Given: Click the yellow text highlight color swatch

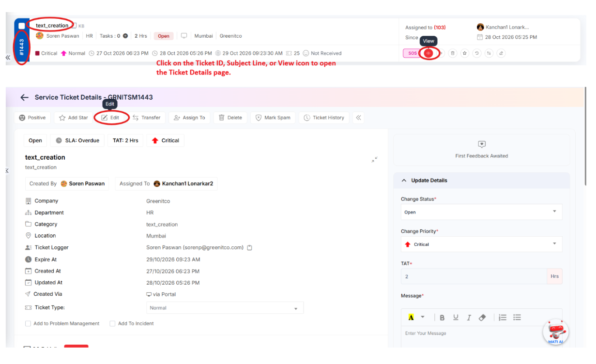Looking at the screenshot, I should tap(411, 318).
